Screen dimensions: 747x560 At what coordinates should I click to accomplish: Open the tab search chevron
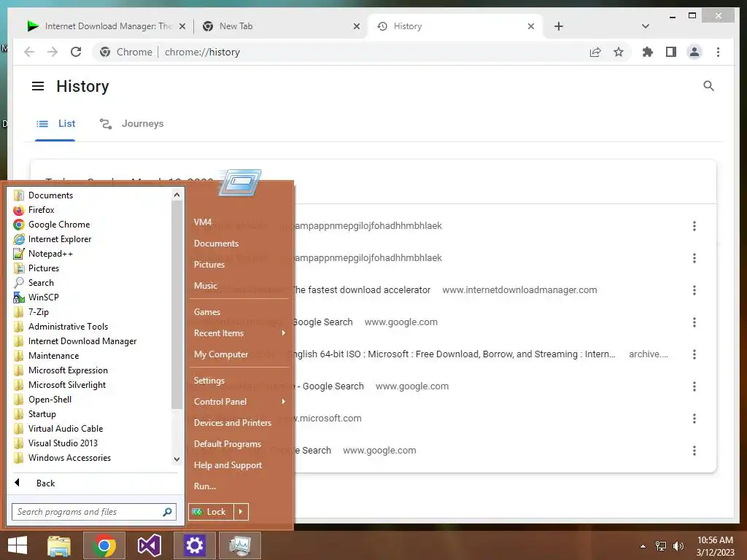point(646,26)
